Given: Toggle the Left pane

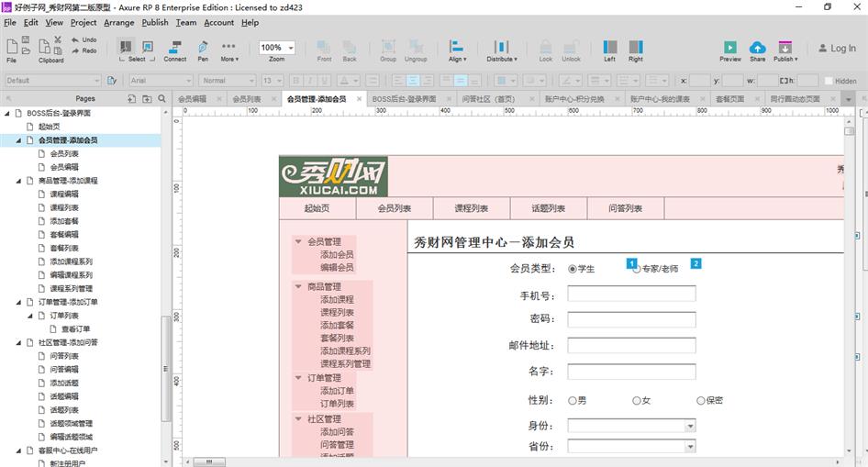Looking at the screenshot, I should tap(609, 50).
